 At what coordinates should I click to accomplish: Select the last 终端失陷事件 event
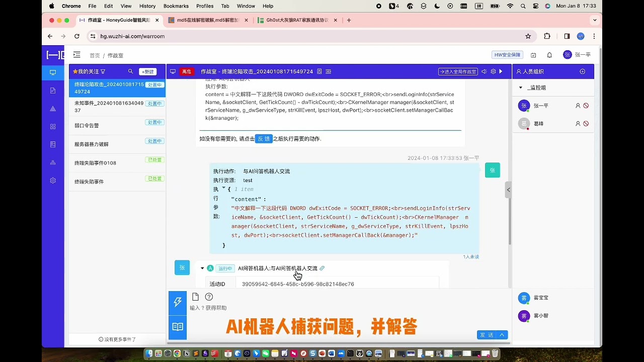[x=117, y=182]
